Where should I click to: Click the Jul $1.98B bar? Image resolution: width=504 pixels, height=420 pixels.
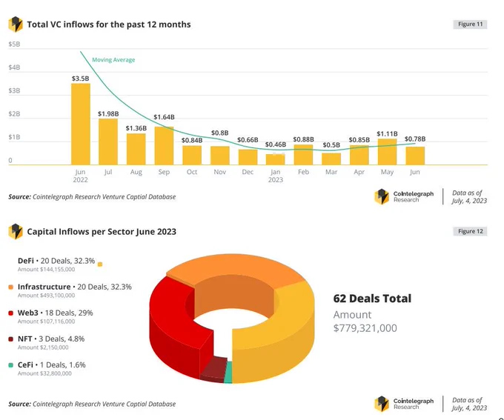coord(108,141)
